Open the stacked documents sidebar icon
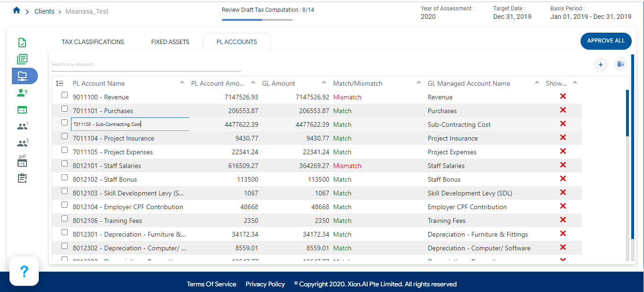 22,59
